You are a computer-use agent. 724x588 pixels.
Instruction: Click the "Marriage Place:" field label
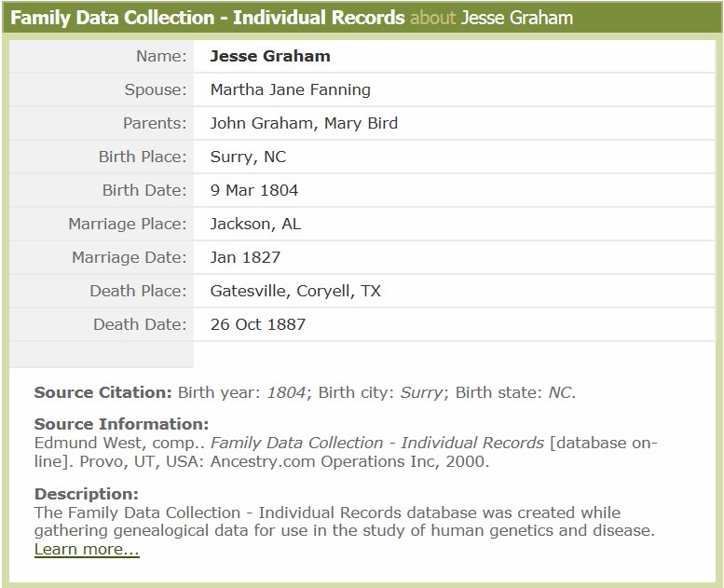(x=128, y=224)
